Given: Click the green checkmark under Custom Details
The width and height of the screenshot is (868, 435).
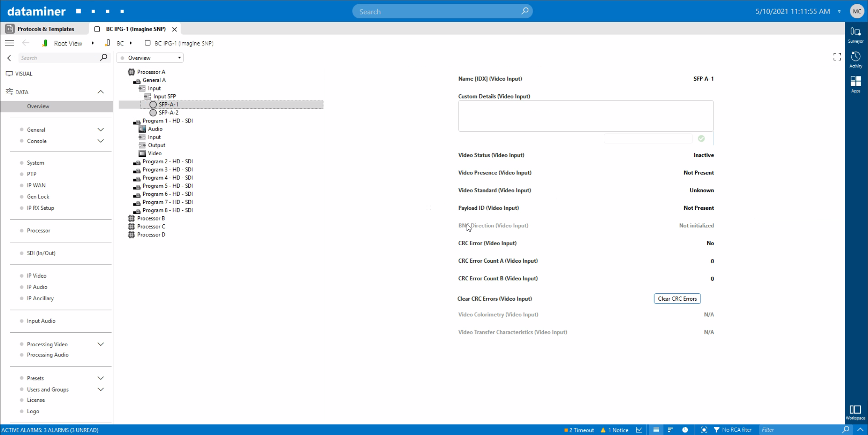Looking at the screenshot, I should click(x=701, y=139).
